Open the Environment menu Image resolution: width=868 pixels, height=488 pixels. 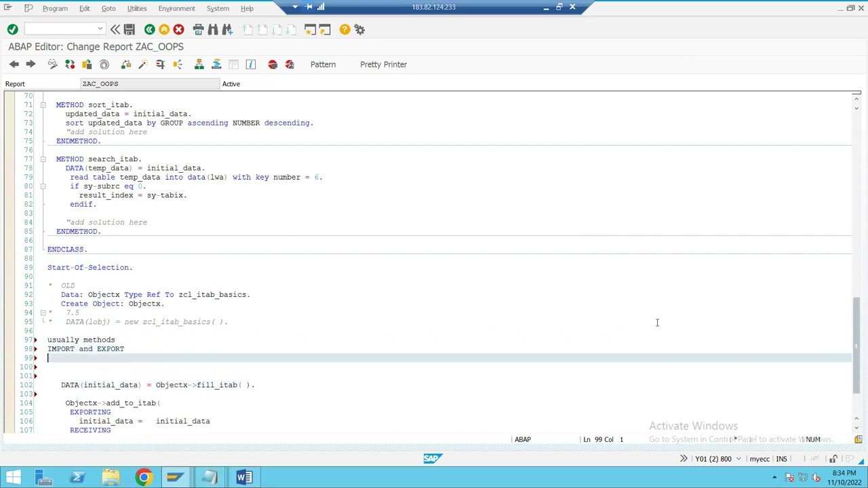tap(176, 8)
